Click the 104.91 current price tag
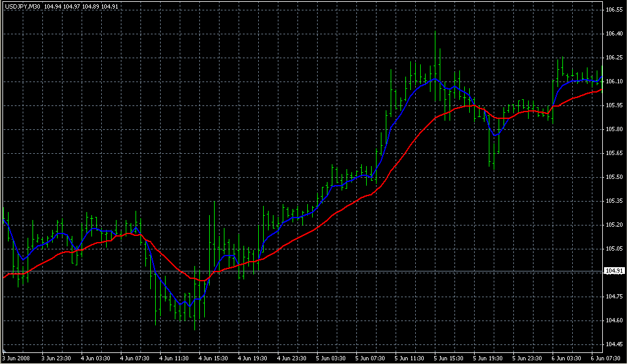Image resolution: width=628 pixels, height=364 pixels. (x=614, y=271)
